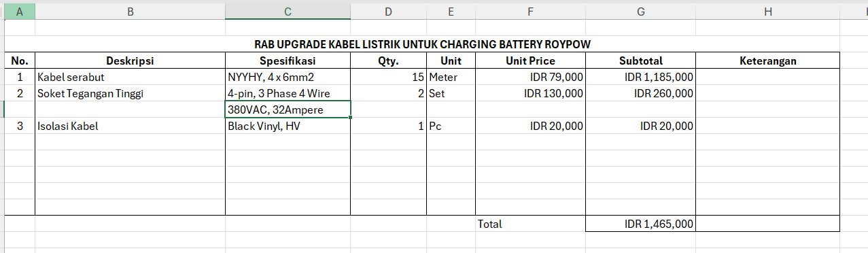This screenshot has width=868, height=253.
Task: Select column C header
Action: tap(288, 12)
